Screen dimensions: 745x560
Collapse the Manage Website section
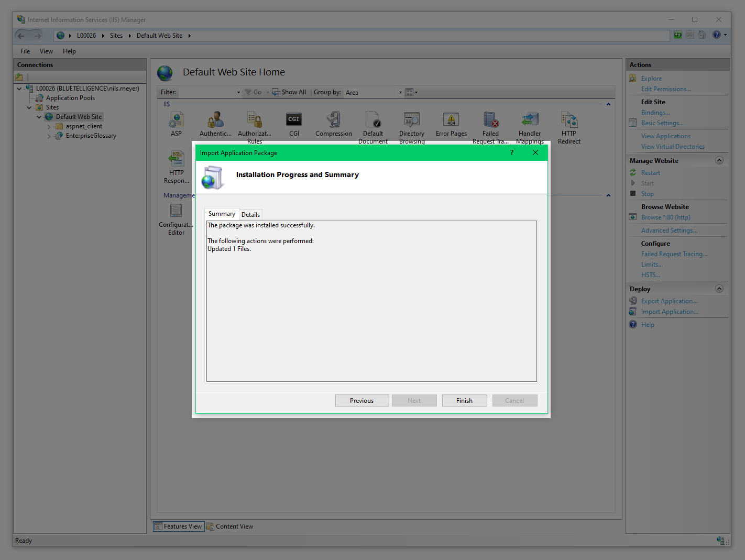coord(719,160)
